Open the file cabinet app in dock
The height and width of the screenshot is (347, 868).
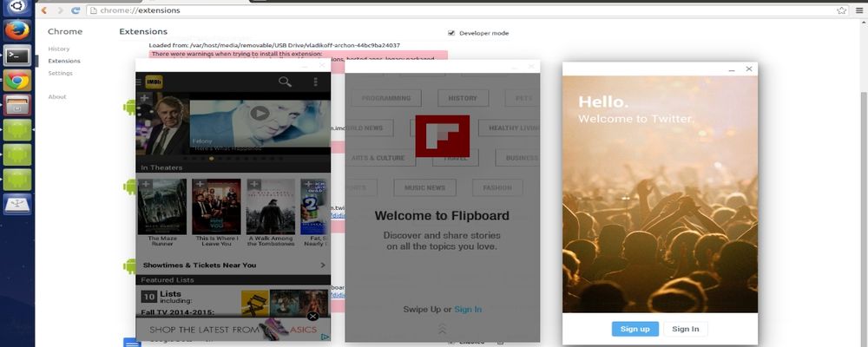[x=17, y=105]
